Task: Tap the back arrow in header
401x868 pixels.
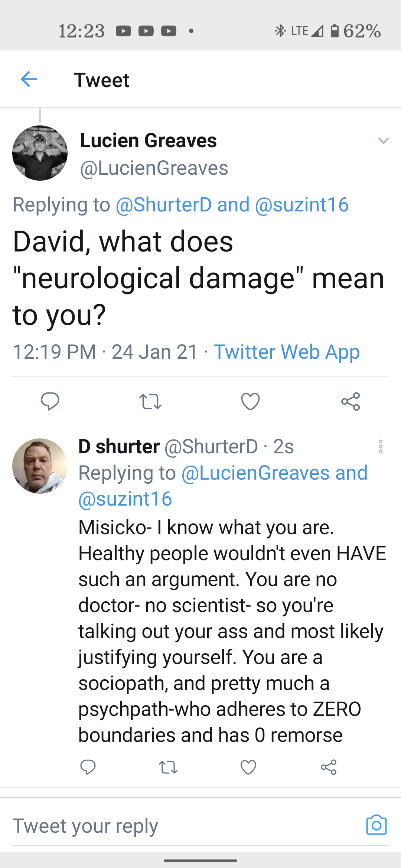Action: 29,79
